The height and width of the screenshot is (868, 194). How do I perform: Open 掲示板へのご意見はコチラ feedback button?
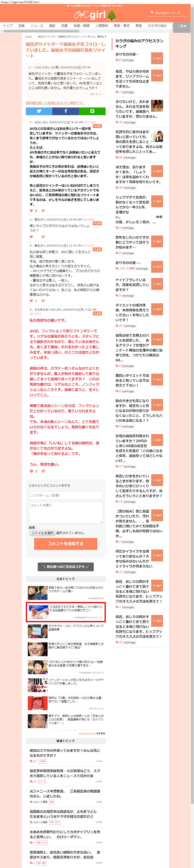(65, 566)
